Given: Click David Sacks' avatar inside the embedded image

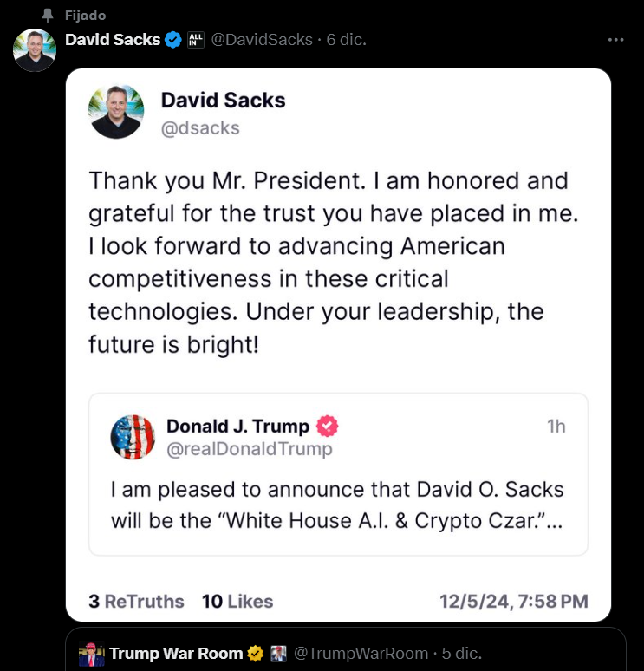Looking at the screenshot, I should click(116, 112).
